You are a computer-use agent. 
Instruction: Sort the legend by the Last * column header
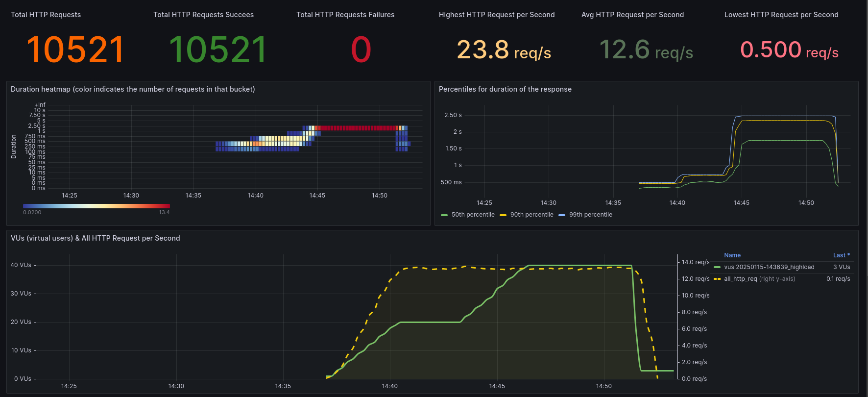tap(842, 255)
